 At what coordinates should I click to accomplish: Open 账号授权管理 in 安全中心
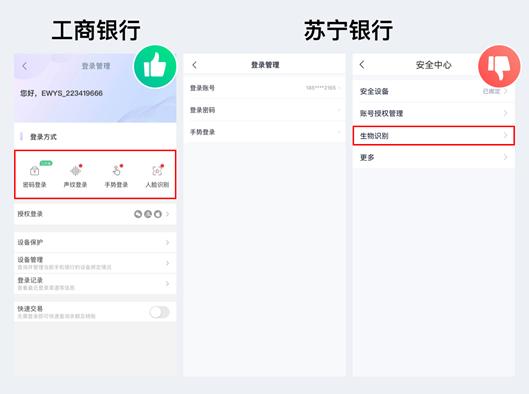pyautogui.click(x=434, y=113)
